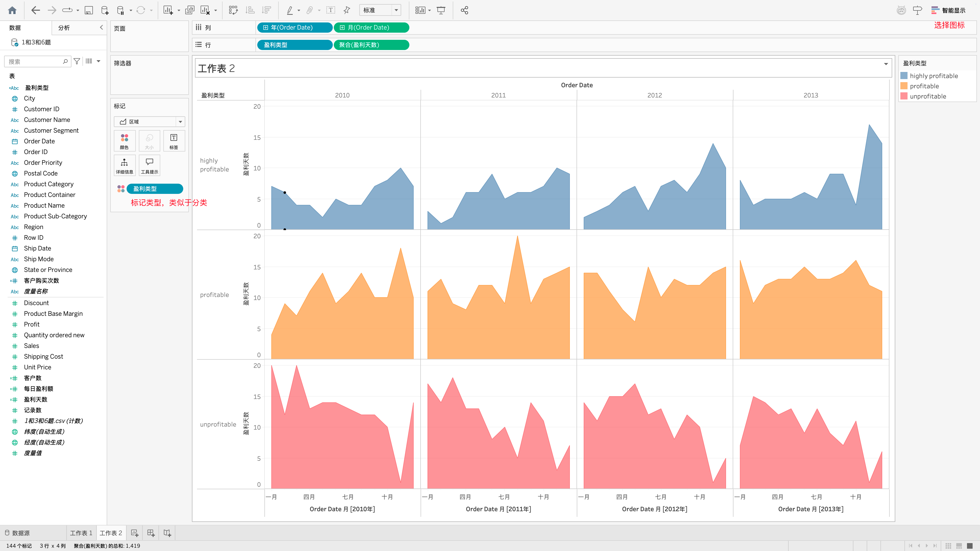Open the Detail mark card
The height and width of the screenshot is (551, 980).
point(124,166)
